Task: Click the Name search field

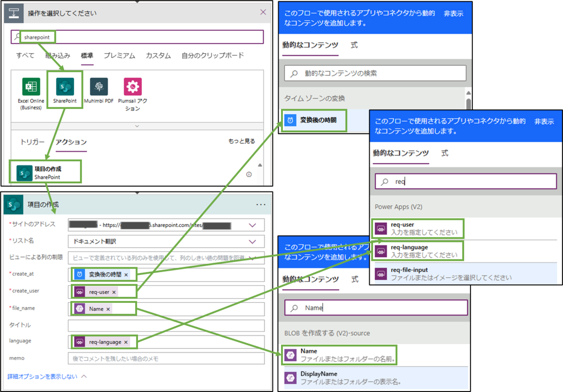Action: pyautogui.click(x=376, y=308)
